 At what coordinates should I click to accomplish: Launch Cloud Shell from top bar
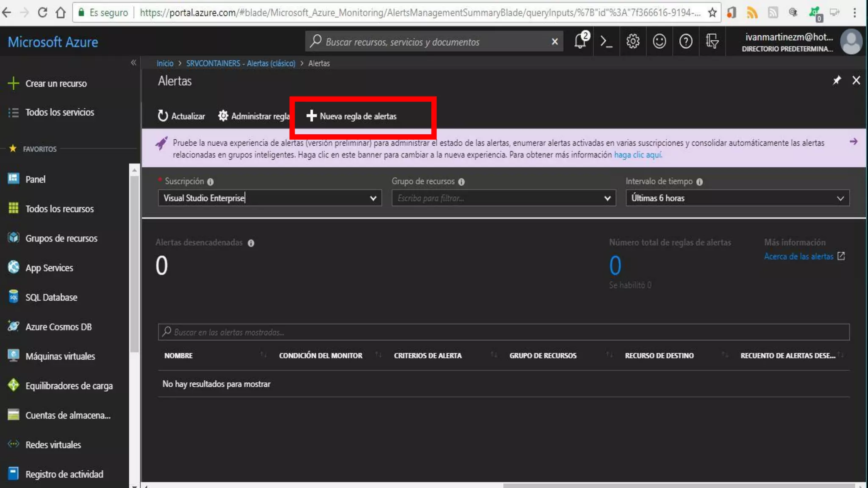[606, 42]
